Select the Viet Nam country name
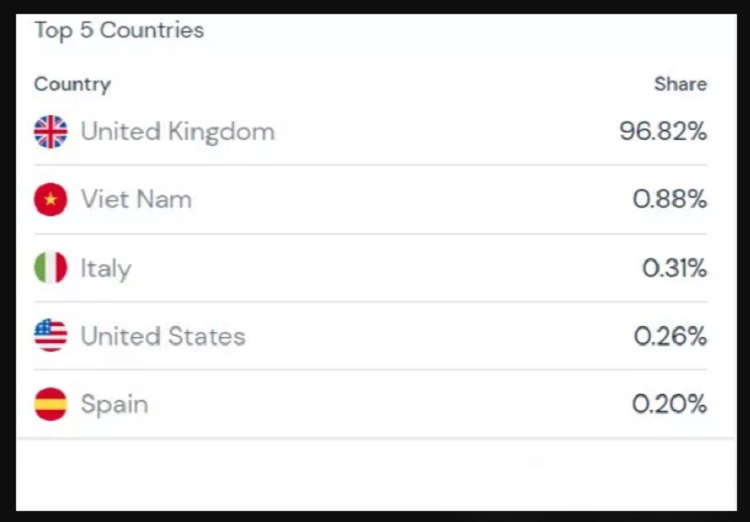 136,199
